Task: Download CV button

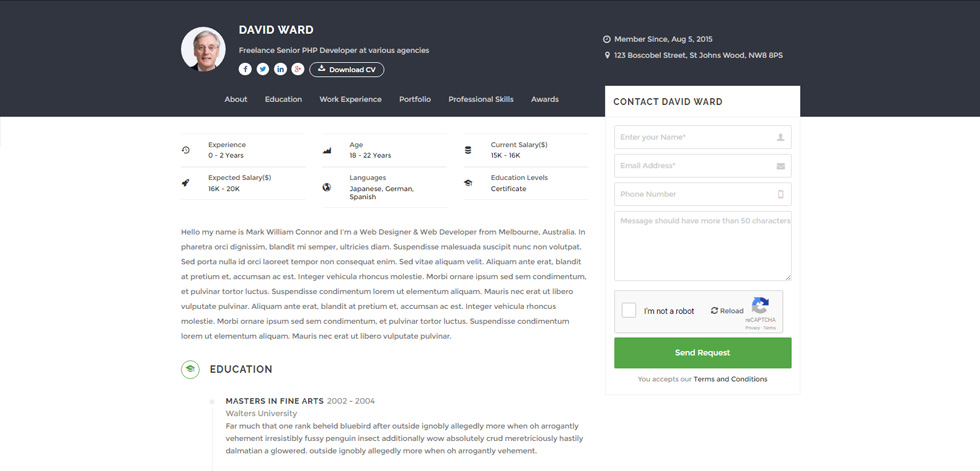Action: click(x=347, y=69)
